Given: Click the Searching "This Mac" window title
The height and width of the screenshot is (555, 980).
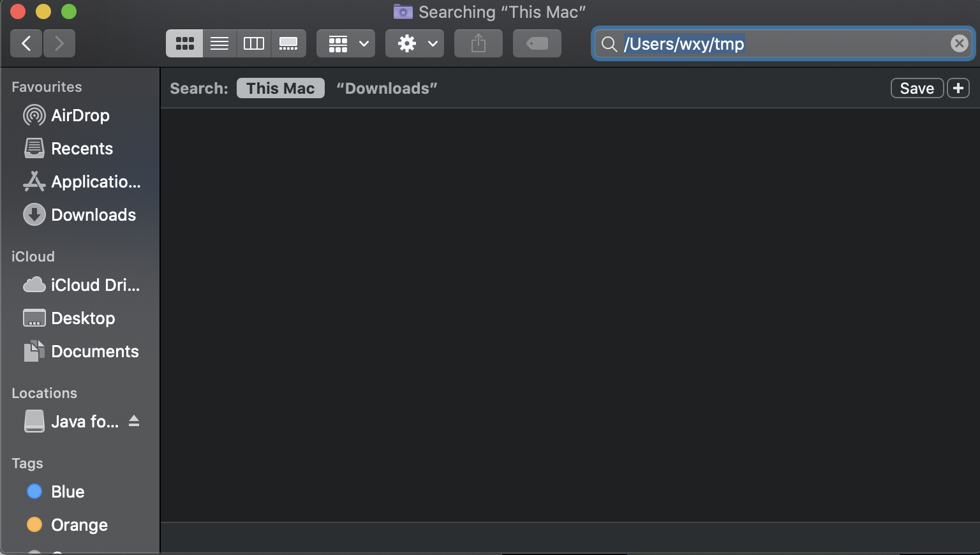Looking at the screenshot, I should point(502,12).
